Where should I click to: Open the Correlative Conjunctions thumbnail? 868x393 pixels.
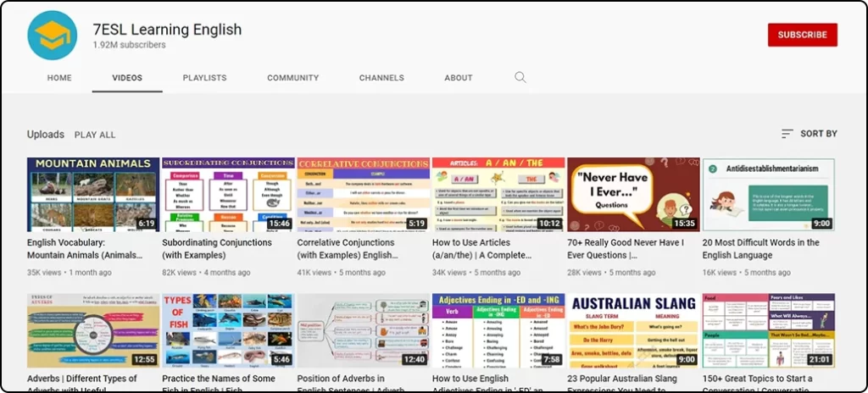click(363, 194)
